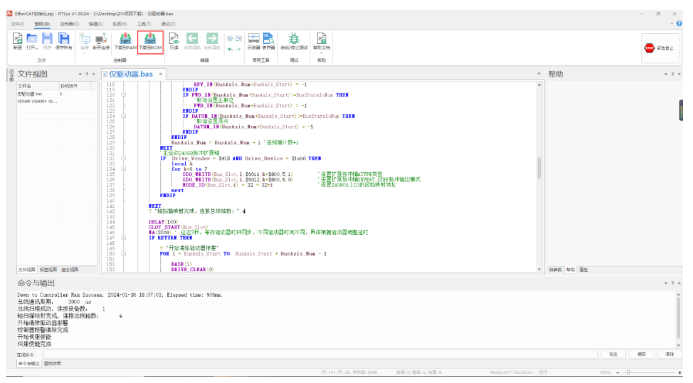The width and height of the screenshot is (693, 383).
Task: Click the small redo arrow icon
Action: (238, 49)
